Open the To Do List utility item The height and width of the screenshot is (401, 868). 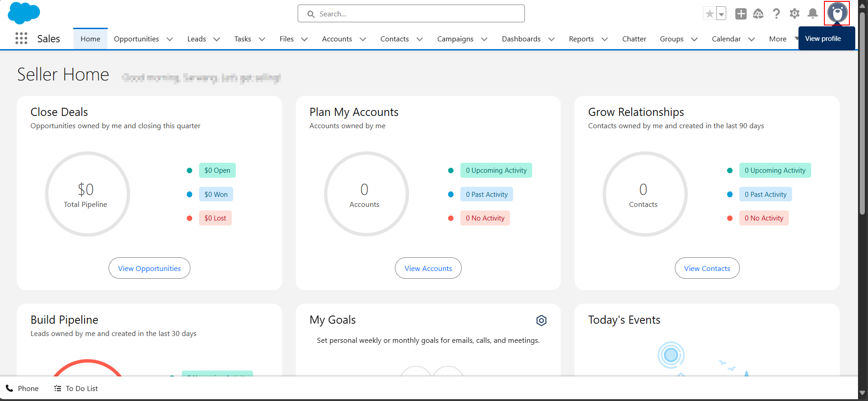76,388
